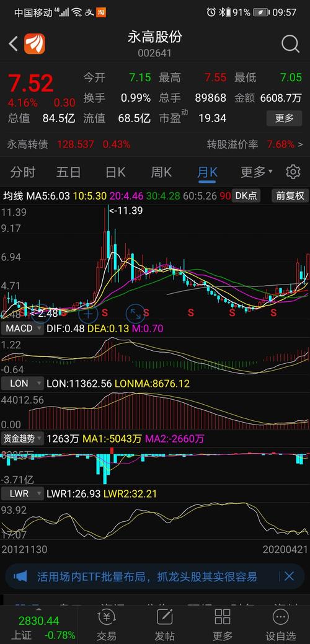
Task: Tap the 11.39 high price marker on chart
Action: pyautogui.click(x=126, y=211)
